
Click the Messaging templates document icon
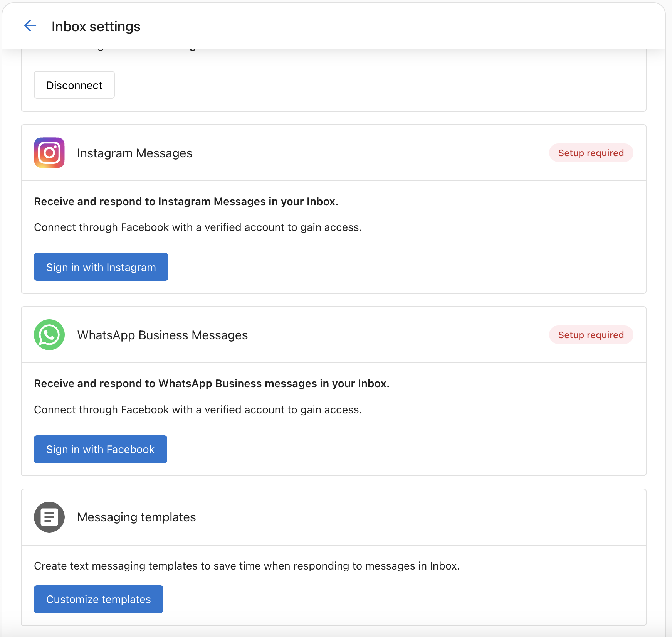point(49,517)
